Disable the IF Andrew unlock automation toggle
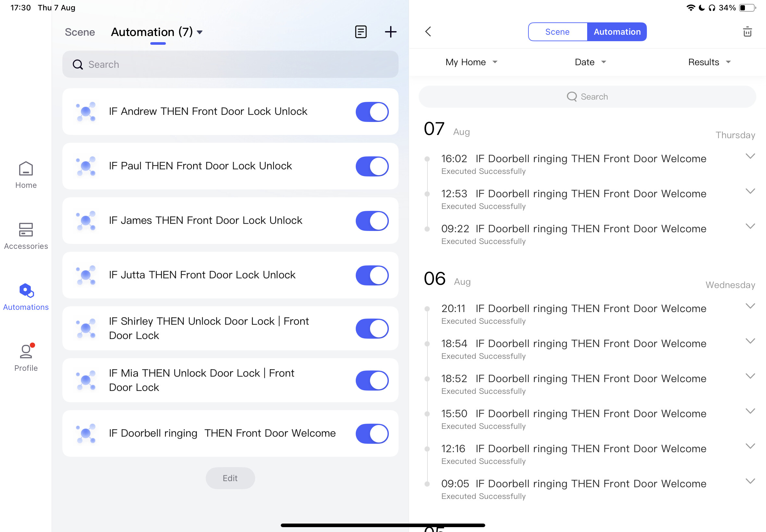This screenshot has width=766, height=532. 372,112
